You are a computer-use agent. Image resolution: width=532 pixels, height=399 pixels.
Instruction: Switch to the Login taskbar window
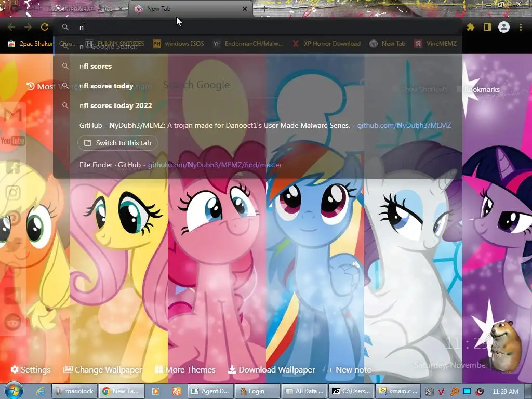[x=258, y=391]
